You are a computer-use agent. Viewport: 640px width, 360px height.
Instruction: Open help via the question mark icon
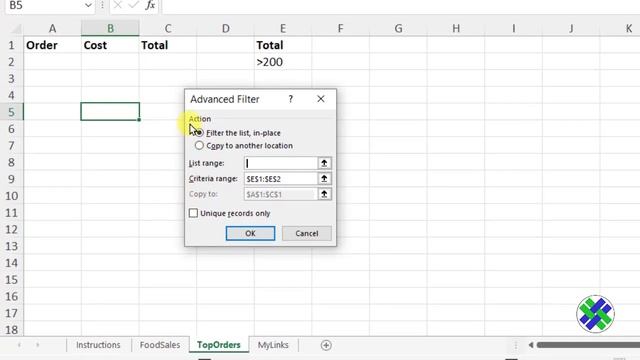pyautogui.click(x=291, y=99)
